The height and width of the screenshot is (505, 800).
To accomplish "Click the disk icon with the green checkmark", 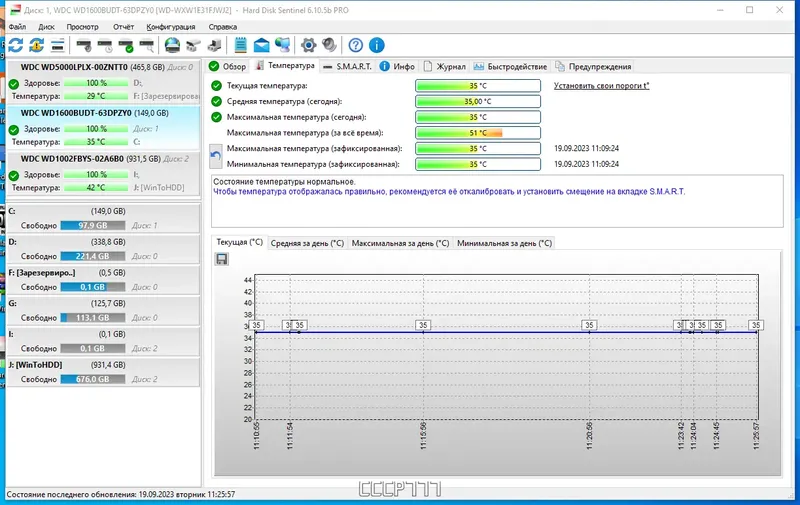I will (x=126, y=45).
